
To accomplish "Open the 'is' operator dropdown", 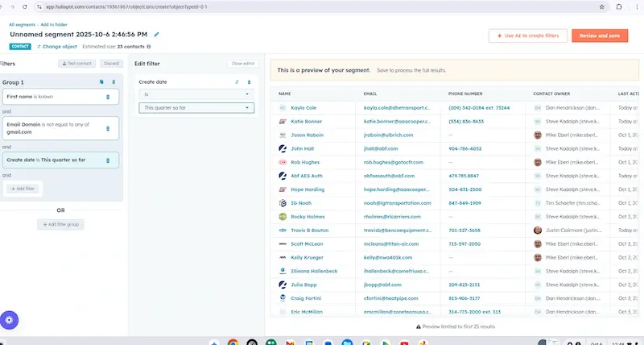I will point(196,94).
